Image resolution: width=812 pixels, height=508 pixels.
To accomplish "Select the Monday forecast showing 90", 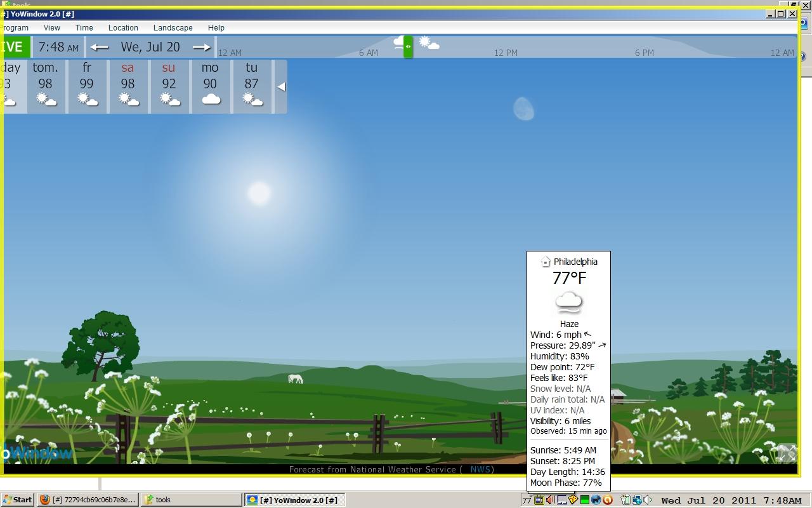I will (210, 86).
